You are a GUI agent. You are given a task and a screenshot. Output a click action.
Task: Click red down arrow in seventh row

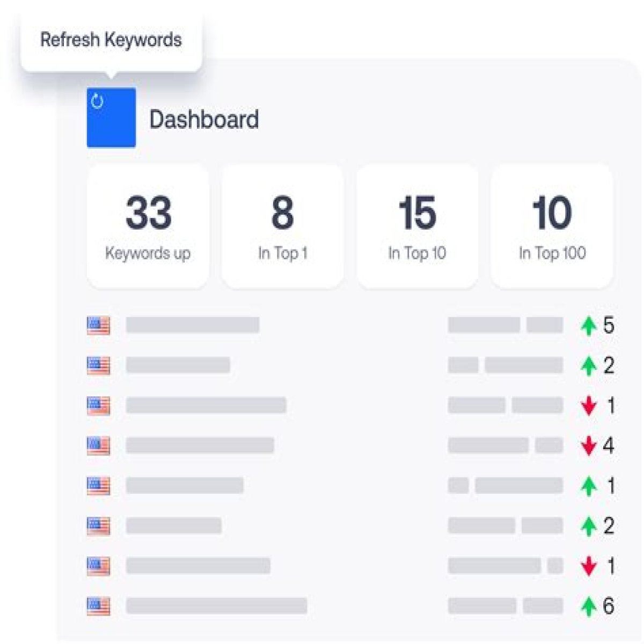589,566
